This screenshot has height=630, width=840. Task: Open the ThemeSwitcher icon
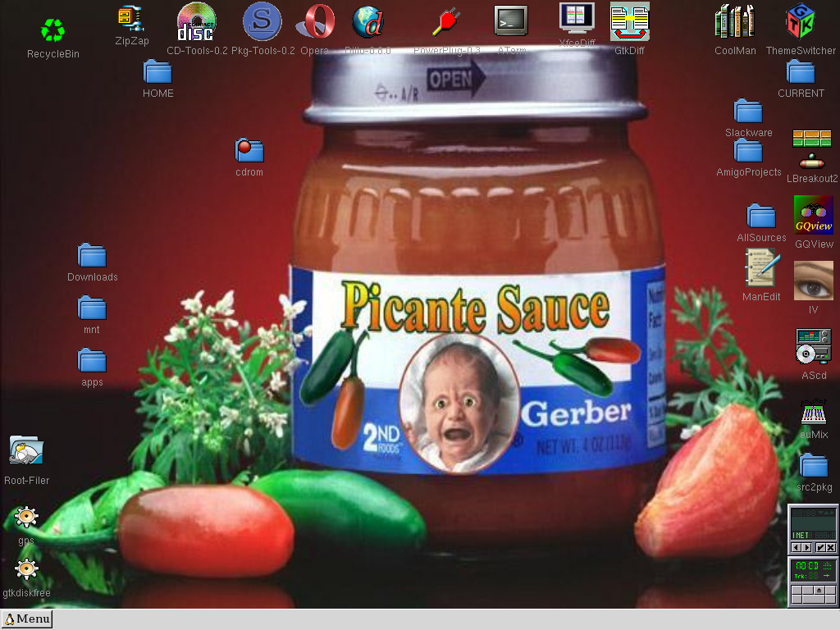pyautogui.click(x=801, y=22)
